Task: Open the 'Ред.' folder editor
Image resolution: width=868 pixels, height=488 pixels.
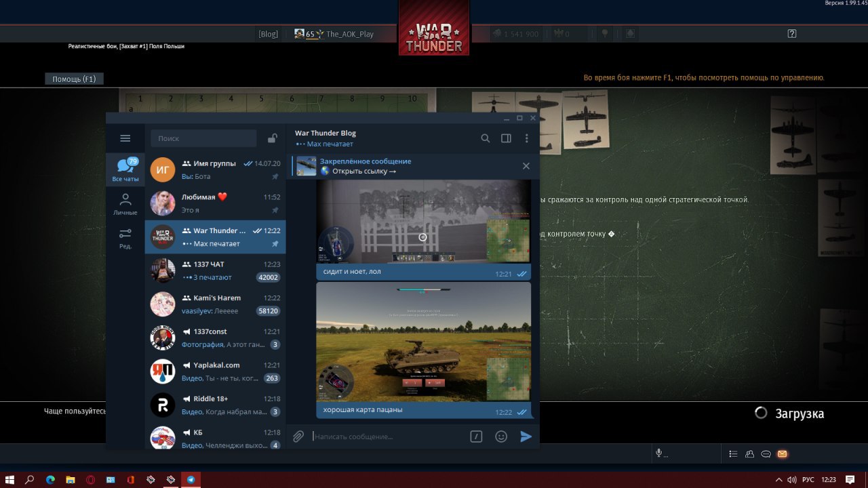Action: [x=125, y=237]
